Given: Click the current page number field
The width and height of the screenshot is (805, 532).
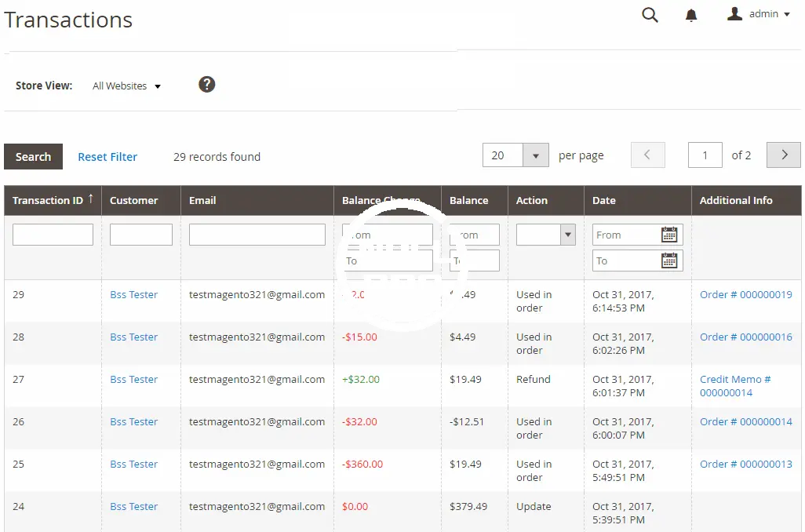Looking at the screenshot, I should (x=705, y=155).
